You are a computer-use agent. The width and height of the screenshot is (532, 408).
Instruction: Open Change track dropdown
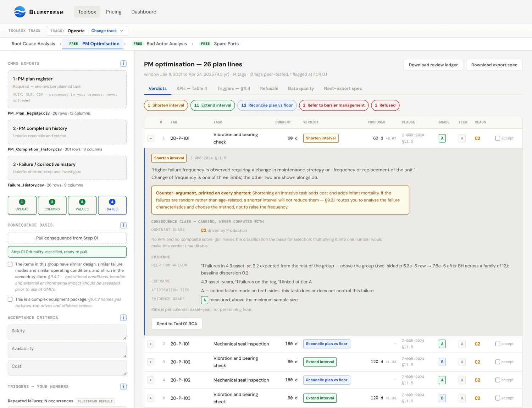(x=107, y=31)
